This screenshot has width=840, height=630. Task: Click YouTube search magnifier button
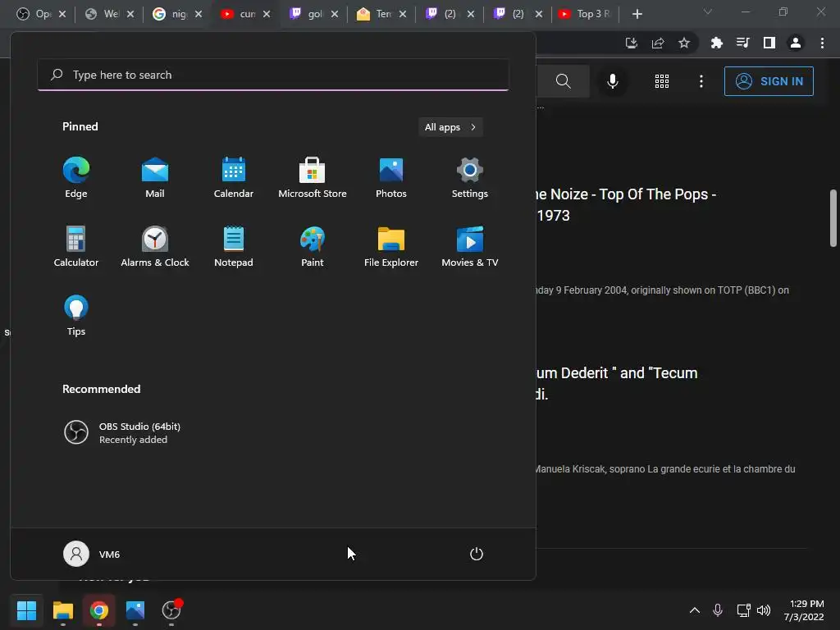coord(563,81)
